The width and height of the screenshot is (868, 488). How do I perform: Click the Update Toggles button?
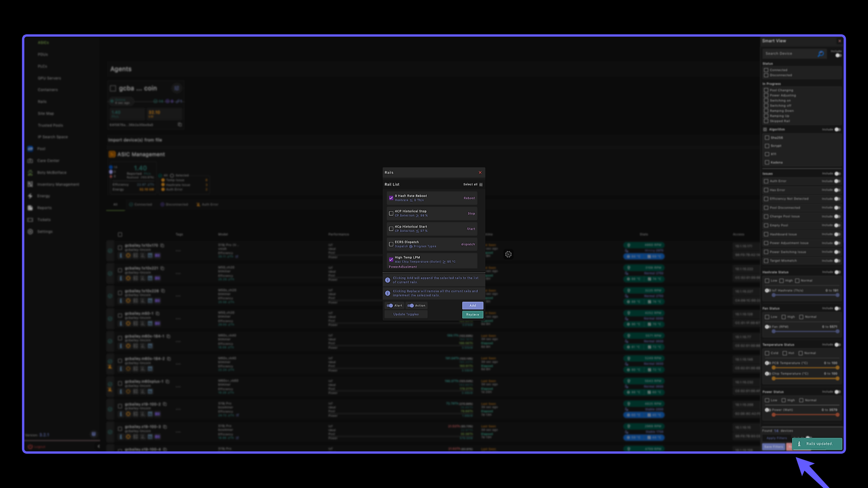[x=406, y=314]
